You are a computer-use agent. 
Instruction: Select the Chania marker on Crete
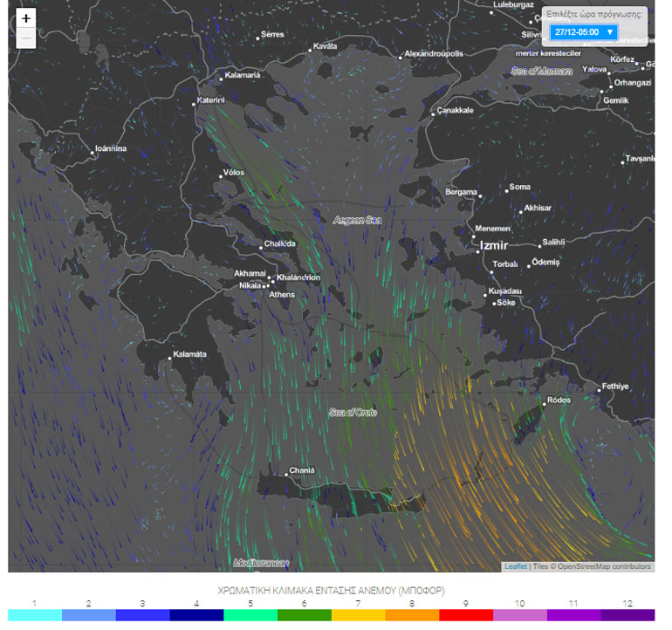(286, 474)
